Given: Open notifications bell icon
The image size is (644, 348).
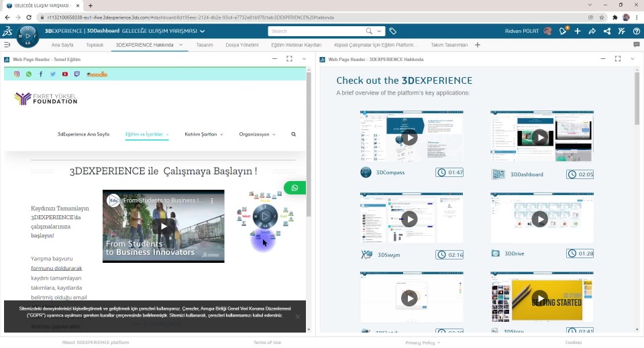Looking at the screenshot, I should (x=563, y=31).
